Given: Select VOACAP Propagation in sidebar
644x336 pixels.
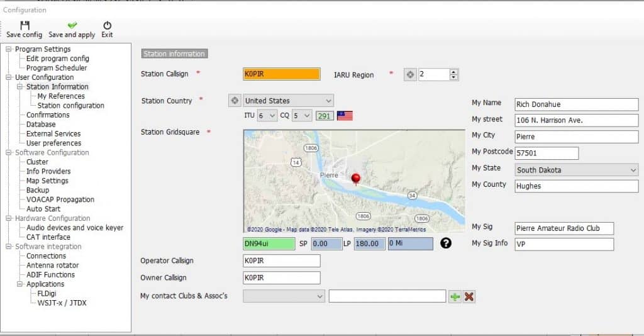Looking at the screenshot, I should point(60,199).
